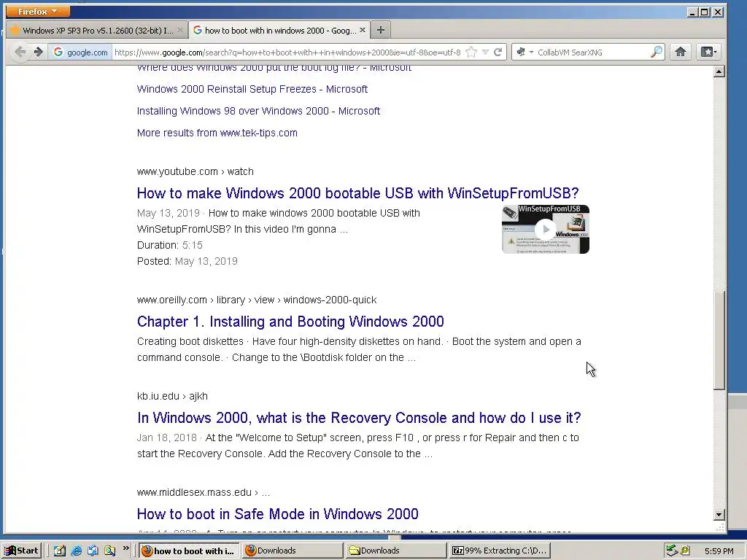Bookmark this page with star icon

tap(471, 52)
